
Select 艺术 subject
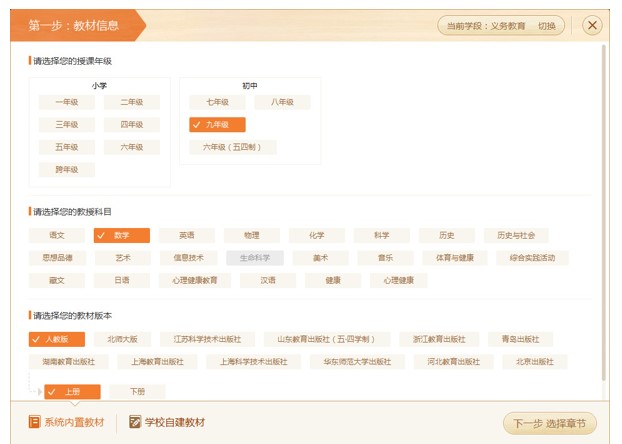(x=123, y=258)
